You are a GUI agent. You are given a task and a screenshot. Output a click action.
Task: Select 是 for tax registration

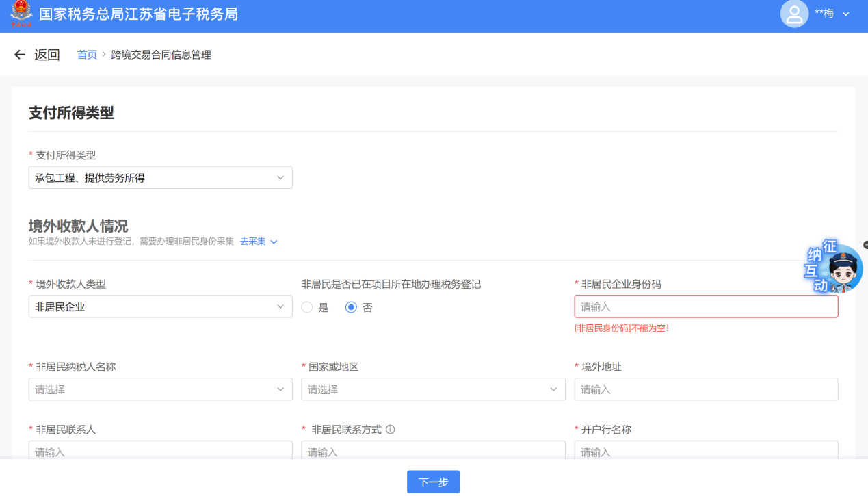click(x=307, y=308)
